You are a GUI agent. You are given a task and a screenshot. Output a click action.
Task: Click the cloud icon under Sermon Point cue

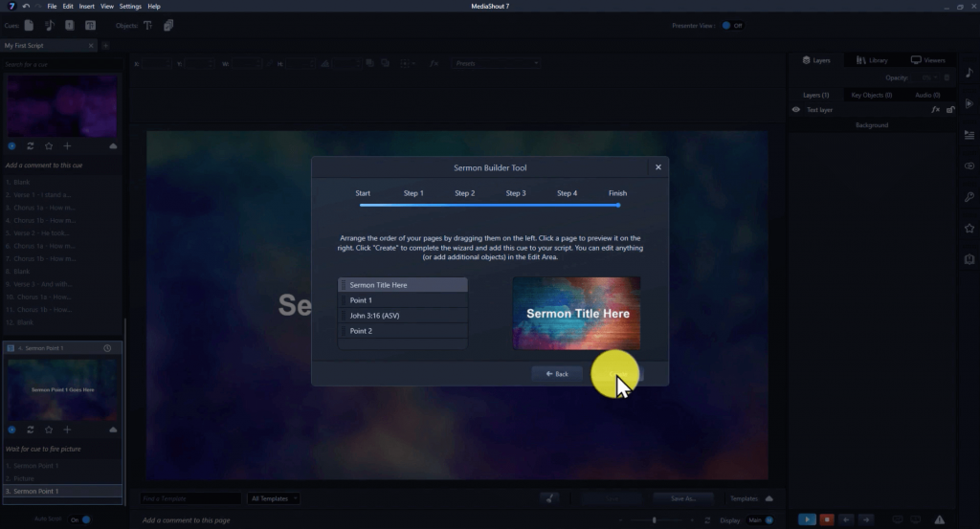pyautogui.click(x=113, y=430)
